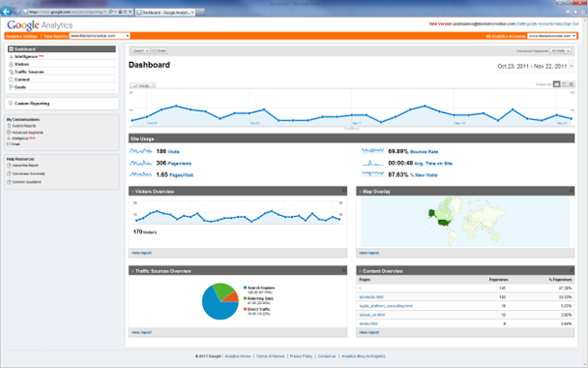
Task: Click the Visitors person icon in sidebar
Action: point(11,64)
